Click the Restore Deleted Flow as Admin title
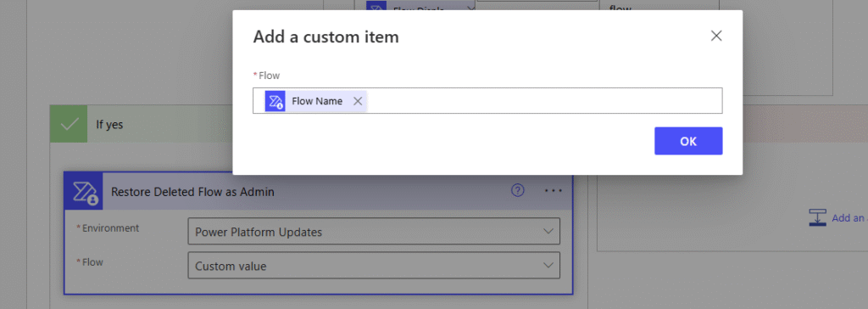Viewport: 868px width, 309px height. point(192,192)
